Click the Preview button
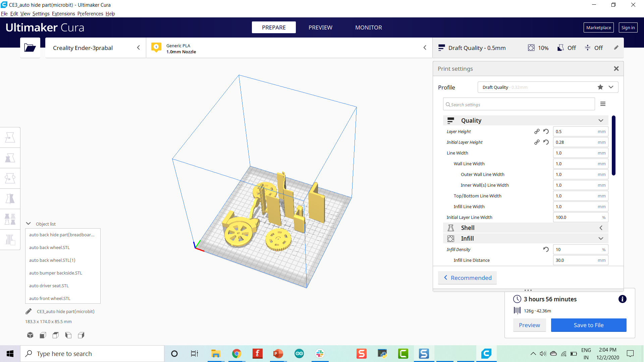This screenshot has height=362, width=644. [529, 325]
